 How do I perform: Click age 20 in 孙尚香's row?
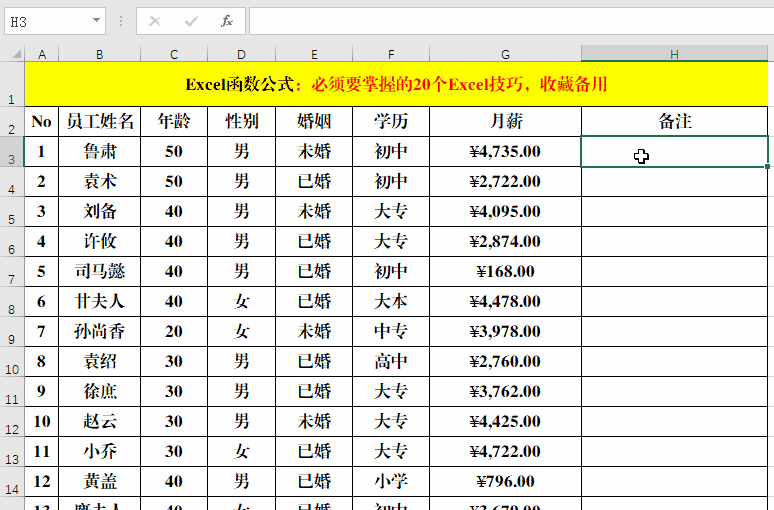tap(174, 332)
